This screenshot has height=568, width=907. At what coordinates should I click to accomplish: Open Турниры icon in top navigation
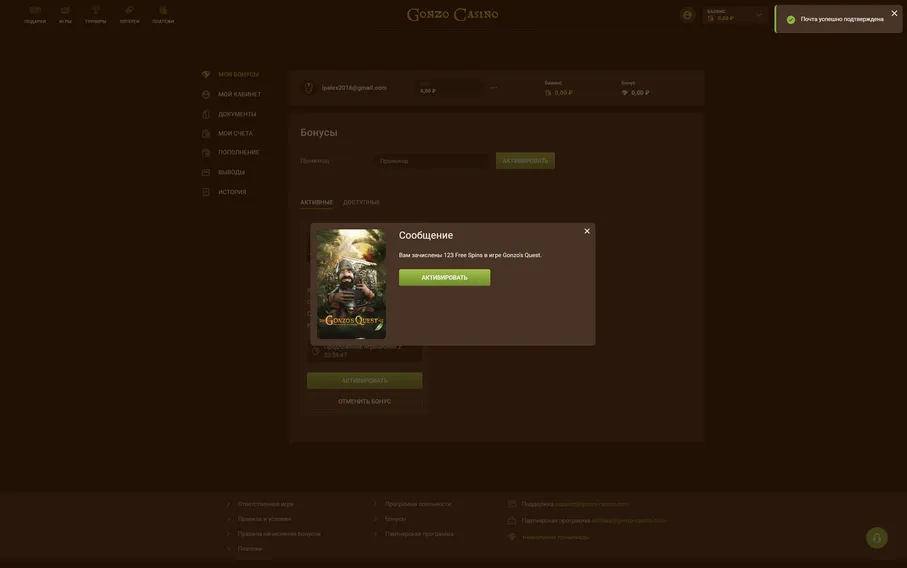(96, 14)
